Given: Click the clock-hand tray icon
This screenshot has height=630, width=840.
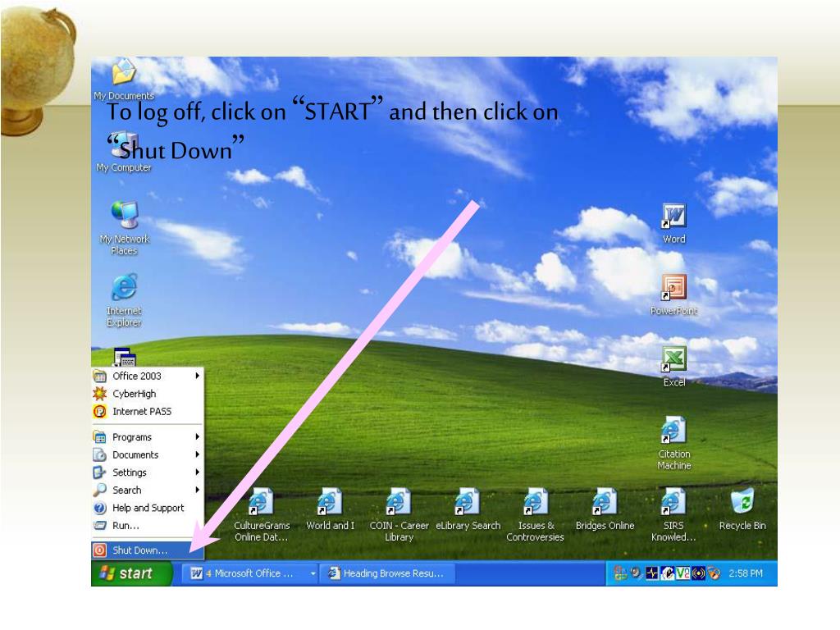Looking at the screenshot, I should click(668, 573).
